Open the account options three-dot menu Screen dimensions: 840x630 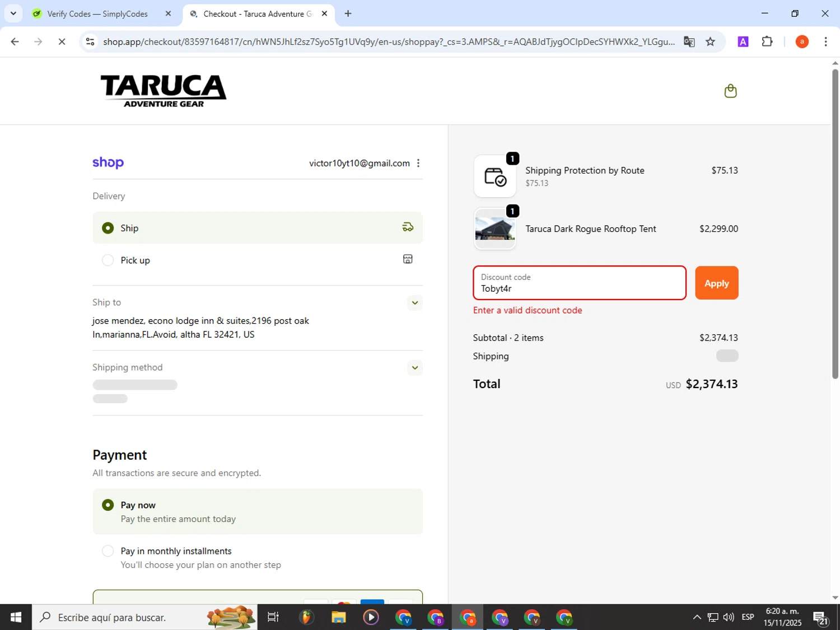pos(418,163)
